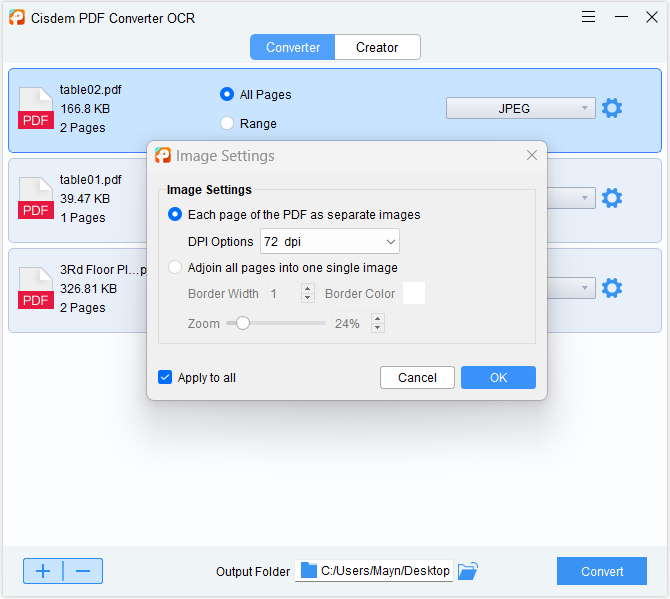Click the 166.8 KB size text
The width and height of the screenshot is (670, 599).
[x=85, y=109]
